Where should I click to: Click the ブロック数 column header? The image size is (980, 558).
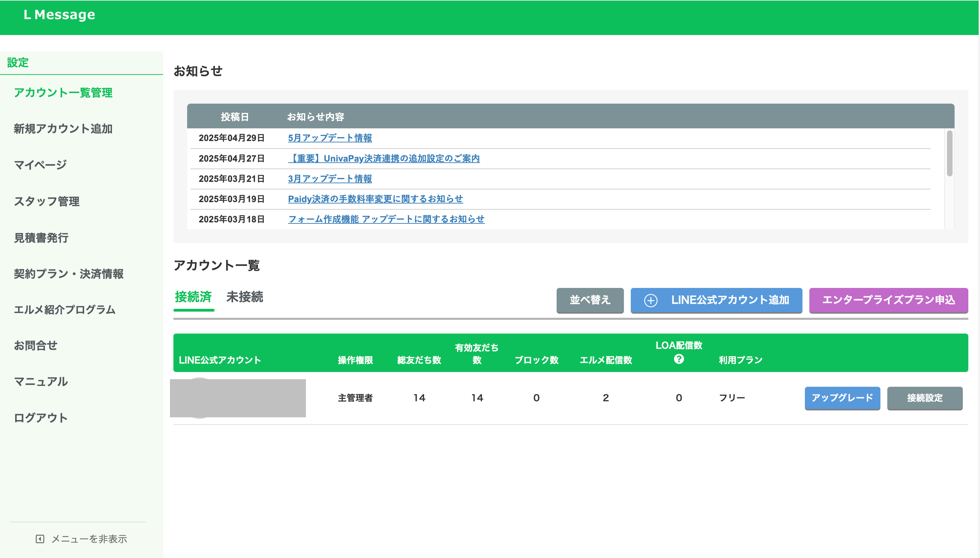(536, 360)
